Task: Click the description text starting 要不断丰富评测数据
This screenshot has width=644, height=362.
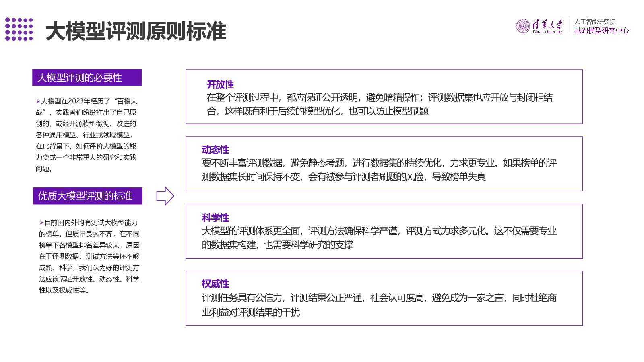Action: pos(379,170)
